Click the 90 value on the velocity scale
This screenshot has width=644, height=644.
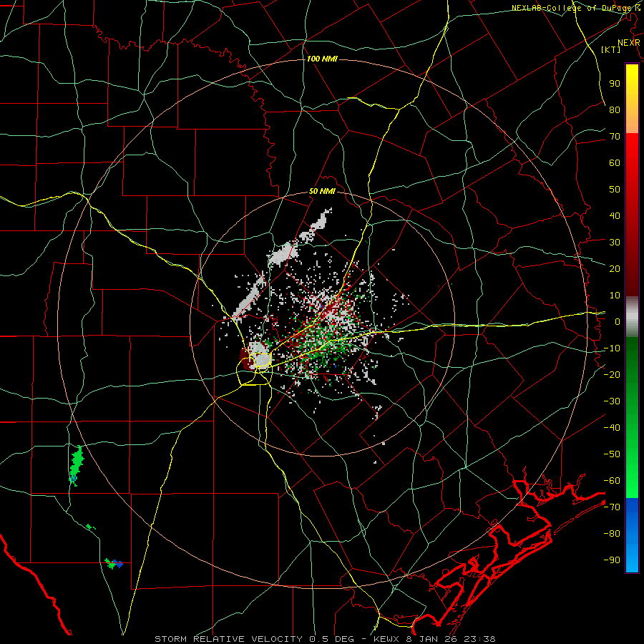tap(615, 84)
